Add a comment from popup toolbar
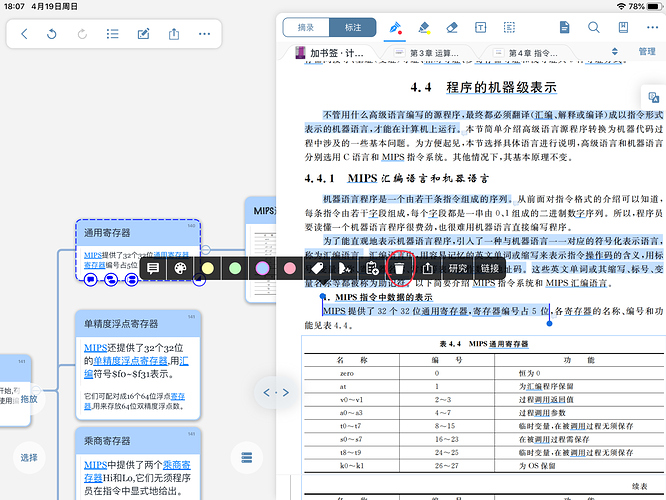The height and width of the screenshot is (500, 666). (153, 268)
